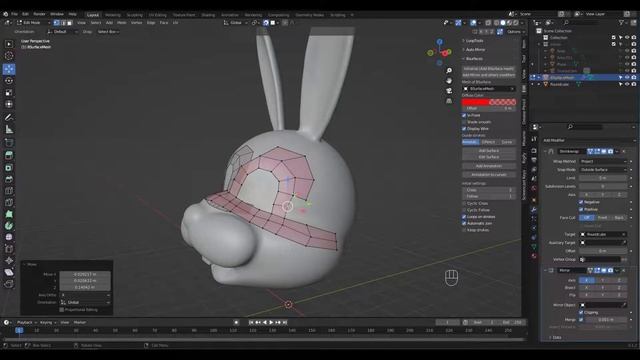Click the Subdivision Levels field
This screenshot has height=360, width=640.
point(603,186)
